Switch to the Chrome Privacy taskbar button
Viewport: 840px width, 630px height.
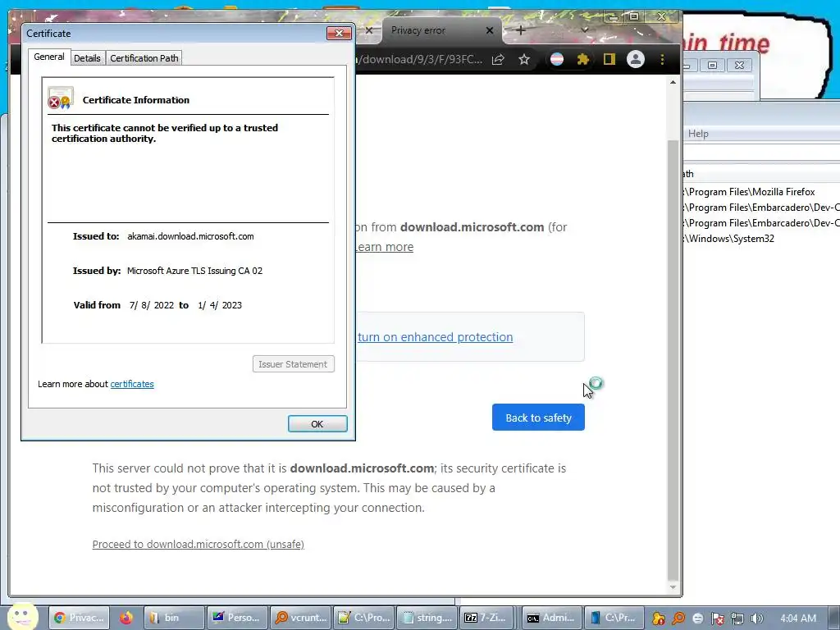click(80, 618)
